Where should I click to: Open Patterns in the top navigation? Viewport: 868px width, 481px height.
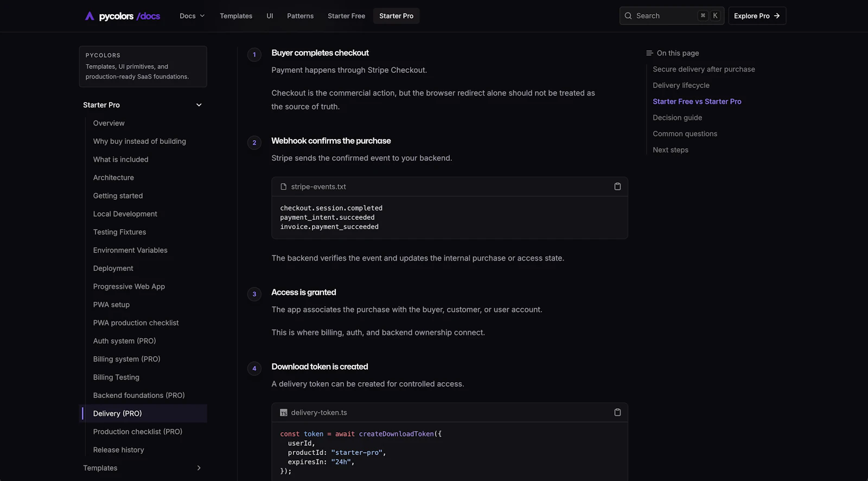coord(301,16)
